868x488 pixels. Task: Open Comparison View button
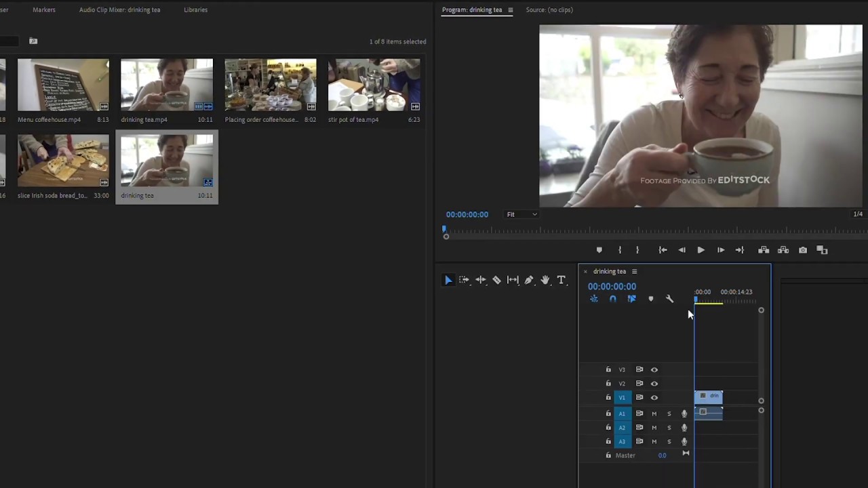coord(822,250)
